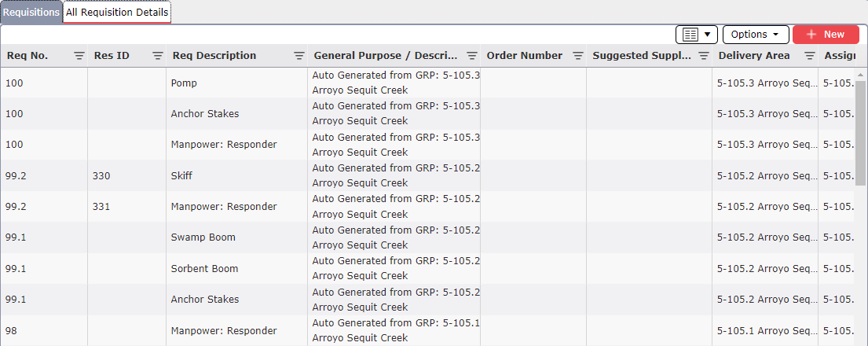
Task: Sort by the Req Description column header
Action: pyautogui.click(x=214, y=56)
